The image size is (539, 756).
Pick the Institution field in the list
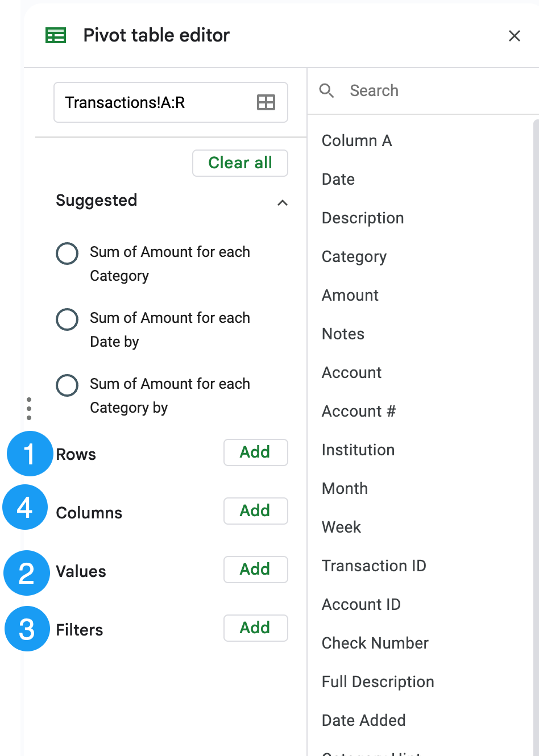358,450
